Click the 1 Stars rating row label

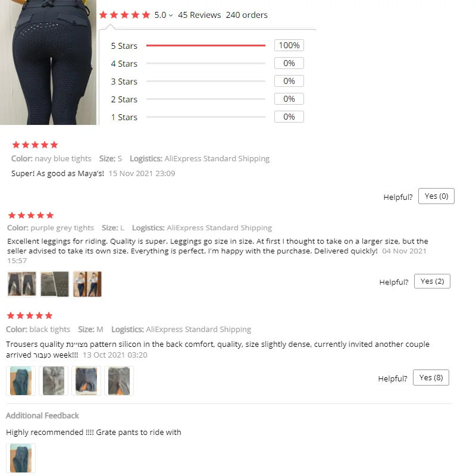[x=124, y=117]
